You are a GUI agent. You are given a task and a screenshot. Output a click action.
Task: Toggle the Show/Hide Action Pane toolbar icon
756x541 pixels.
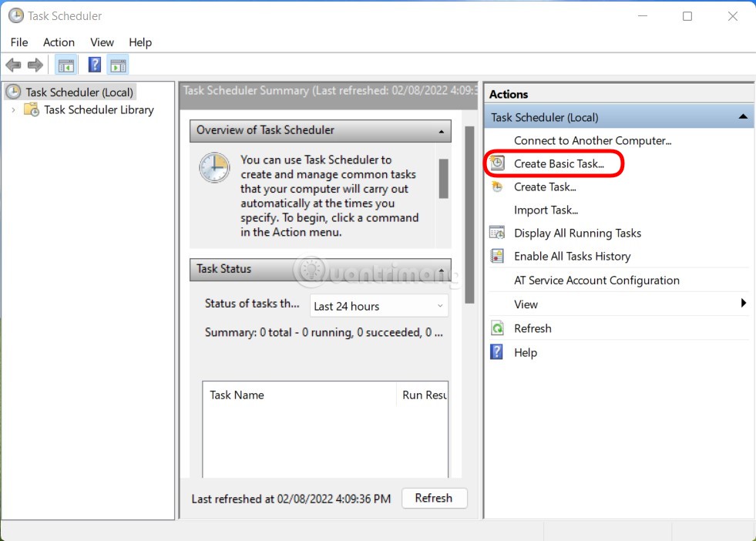pos(118,65)
